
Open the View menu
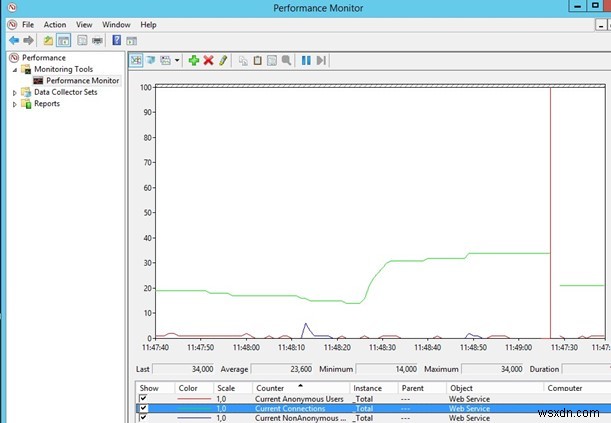pyautogui.click(x=85, y=24)
